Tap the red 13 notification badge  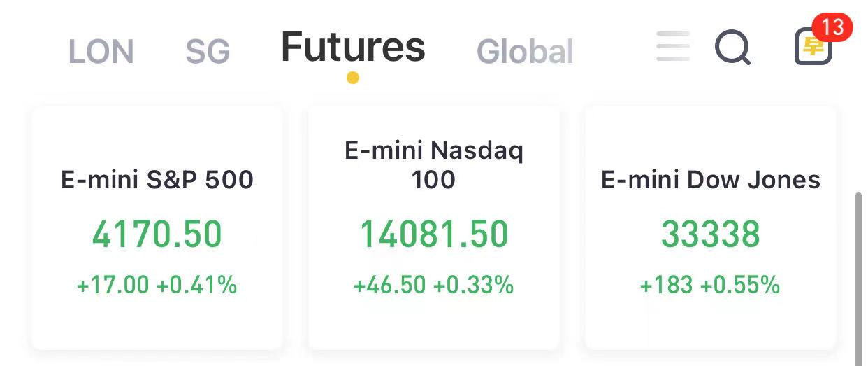click(x=832, y=27)
